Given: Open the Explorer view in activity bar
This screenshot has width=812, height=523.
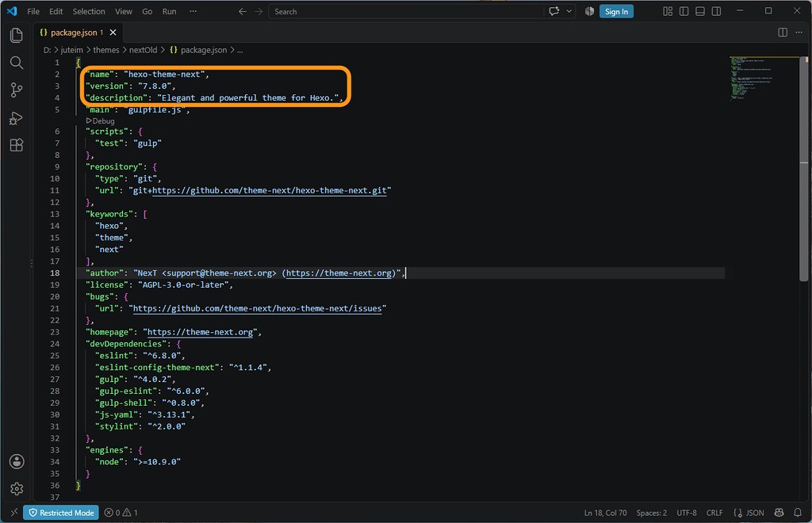Looking at the screenshot, I should [x=17, y=35].
